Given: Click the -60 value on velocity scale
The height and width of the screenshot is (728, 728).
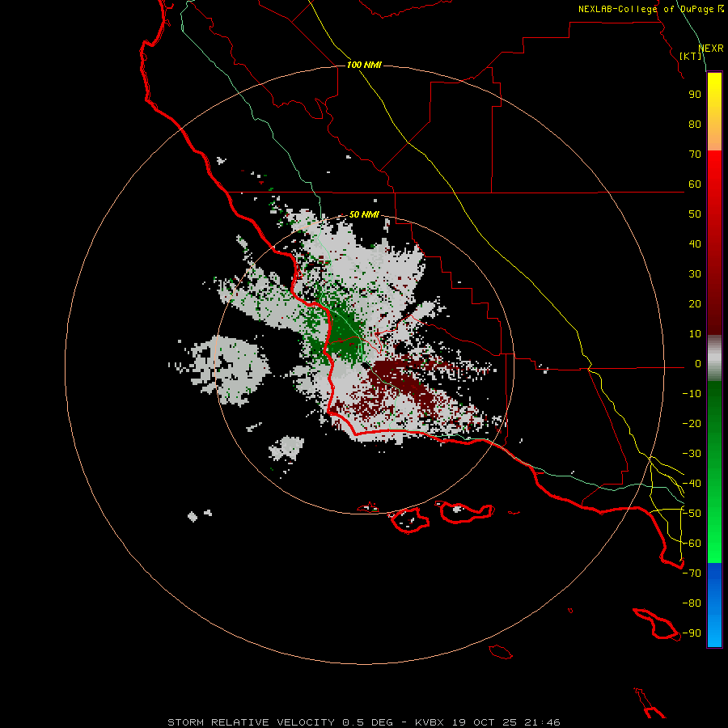Looking at the screenshot, I should [x=692, y=544].
